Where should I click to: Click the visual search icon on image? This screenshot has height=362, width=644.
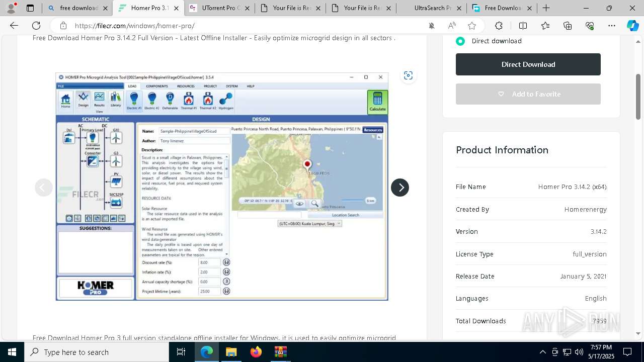(x=408, y=75)
